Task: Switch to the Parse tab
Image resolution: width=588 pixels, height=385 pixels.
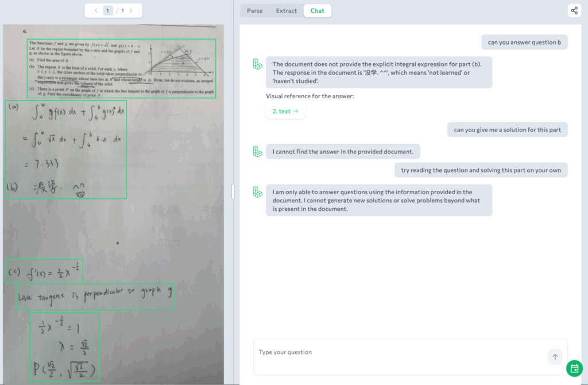Action: click(254, 11)
